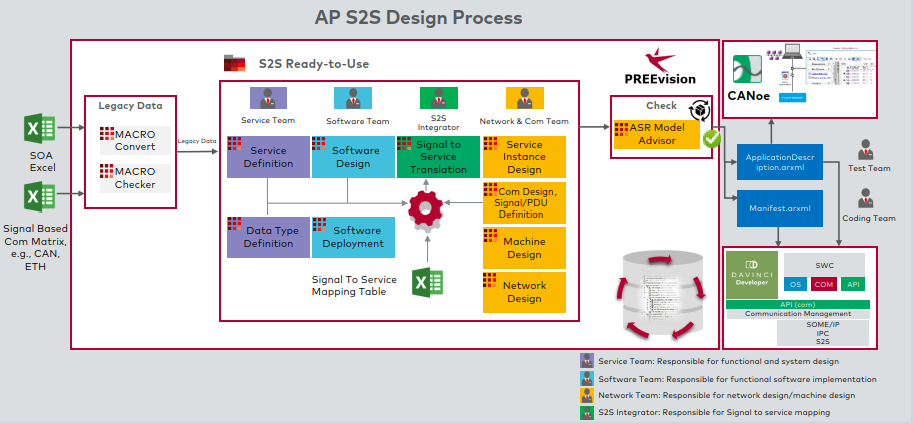Click the AP S2S Design Process title
The width and height of the screenshot is (914, 424).
pos(419,17)
